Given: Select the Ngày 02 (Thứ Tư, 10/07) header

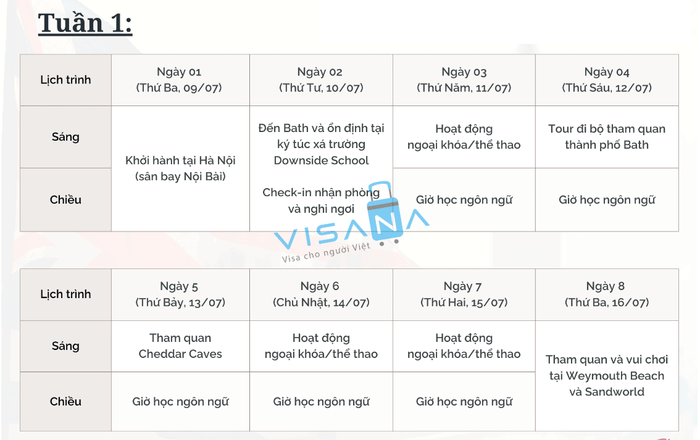Looking at the screenshot, I should (x=320, y=80).
